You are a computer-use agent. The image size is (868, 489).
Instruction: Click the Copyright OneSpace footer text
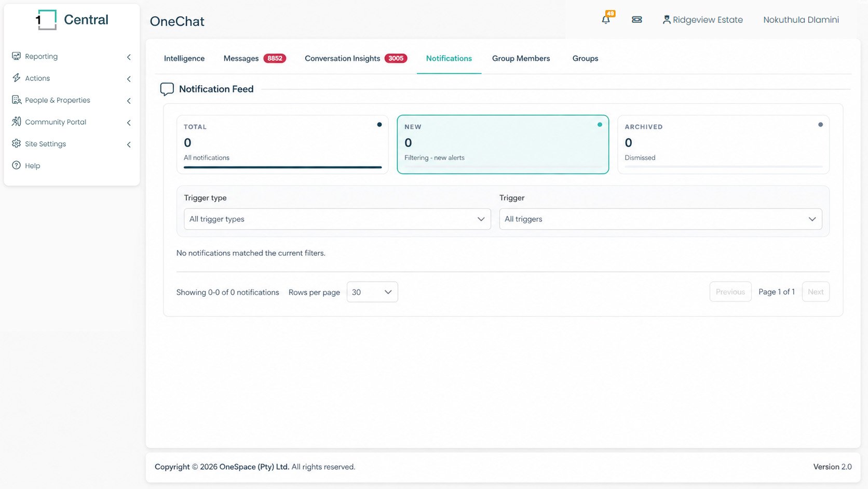[x=255, y=467]
